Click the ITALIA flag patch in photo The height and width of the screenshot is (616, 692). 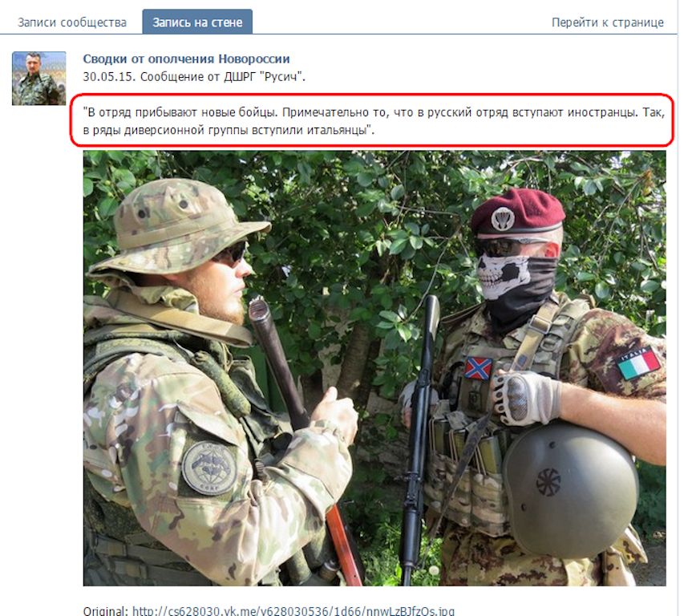pos(638,363)
